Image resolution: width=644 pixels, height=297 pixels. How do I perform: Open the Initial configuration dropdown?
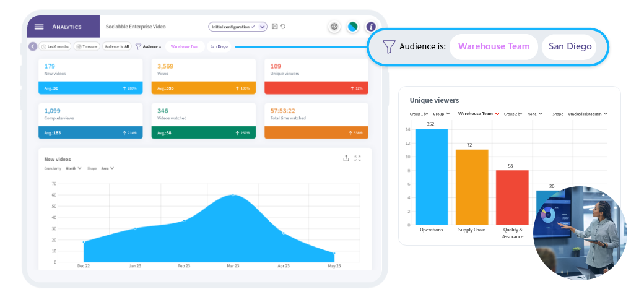coord(238,27)
